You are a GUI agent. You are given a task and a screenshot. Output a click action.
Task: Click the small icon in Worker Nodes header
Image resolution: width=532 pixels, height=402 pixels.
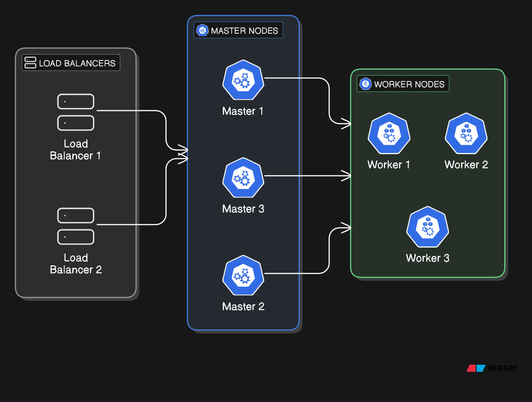[x=365, y=84]
